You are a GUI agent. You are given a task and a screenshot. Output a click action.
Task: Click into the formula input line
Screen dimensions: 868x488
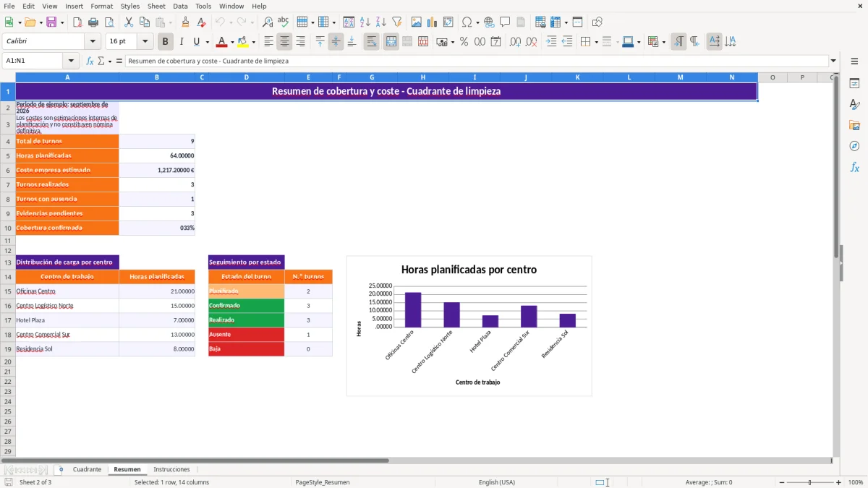tap(477, 61)
